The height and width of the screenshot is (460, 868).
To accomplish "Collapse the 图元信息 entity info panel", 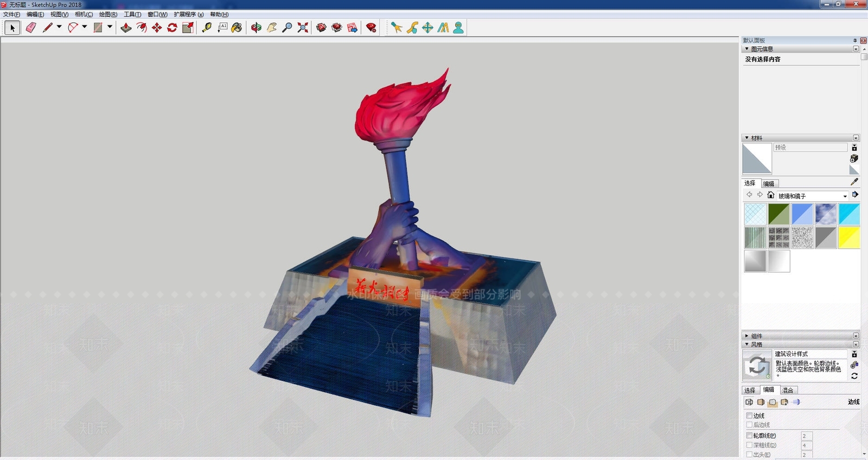I will (747, 49).
